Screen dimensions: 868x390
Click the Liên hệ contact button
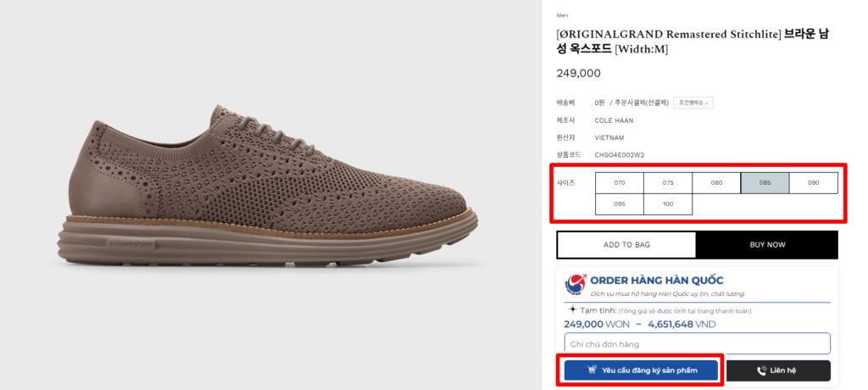click(778, 370)
